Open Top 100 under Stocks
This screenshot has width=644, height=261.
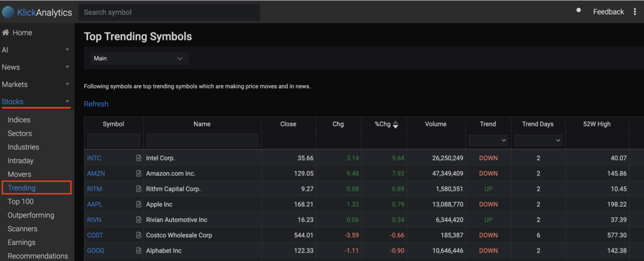pos(21,201)
